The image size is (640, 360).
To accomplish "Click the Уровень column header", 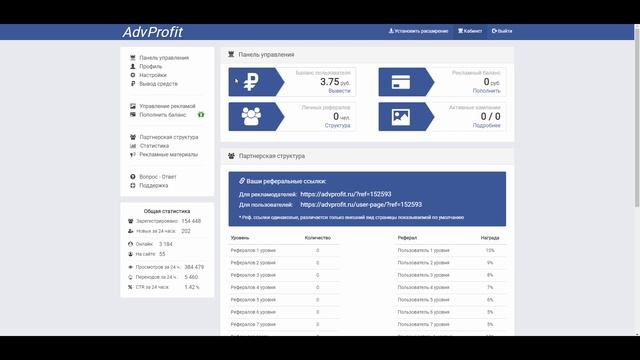I will tap(240, 238).
